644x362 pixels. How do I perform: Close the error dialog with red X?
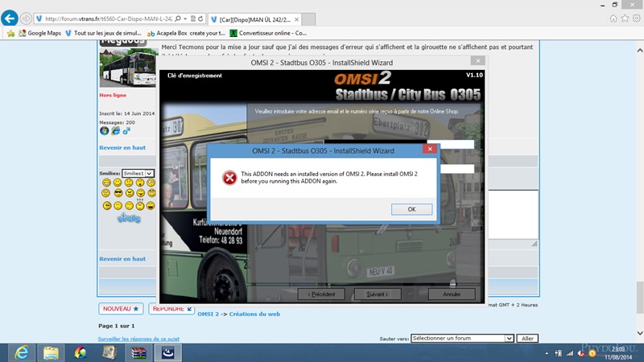(x=430, y=149)
